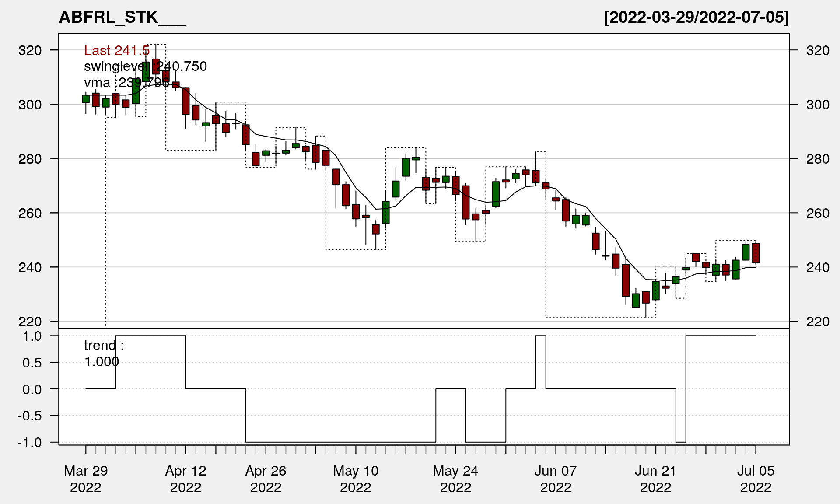This screenshot has width=840, height=504.
Task: Click the date range label at top right
Action: (x=696, y=17)
